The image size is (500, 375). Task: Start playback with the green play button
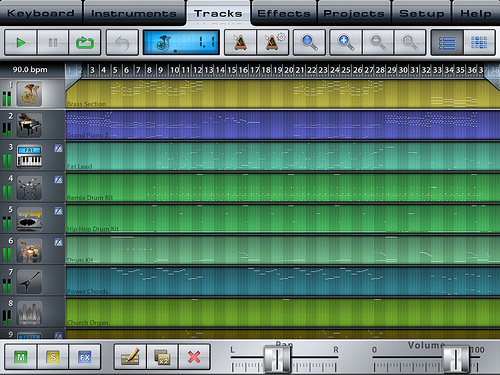pos(20,43)
